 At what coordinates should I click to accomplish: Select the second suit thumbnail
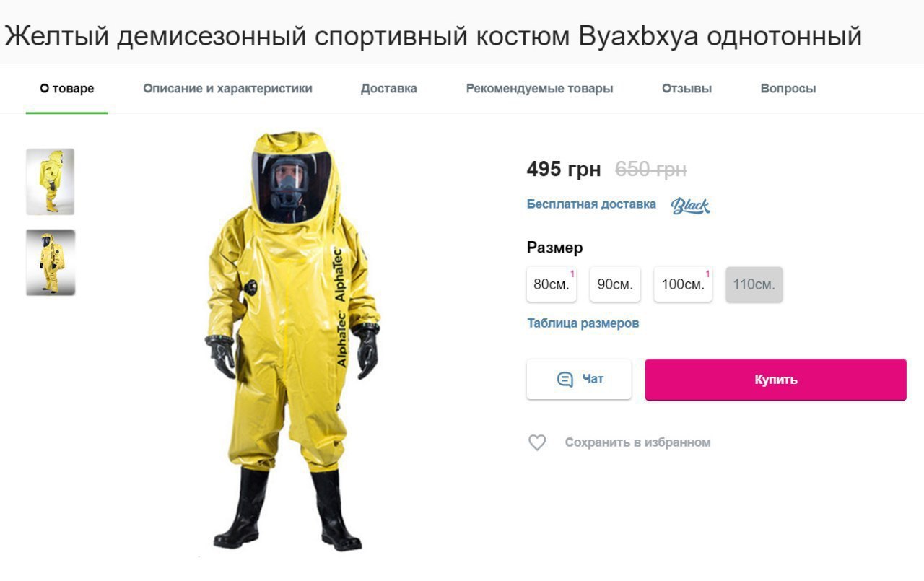click(x=51, y=263)
